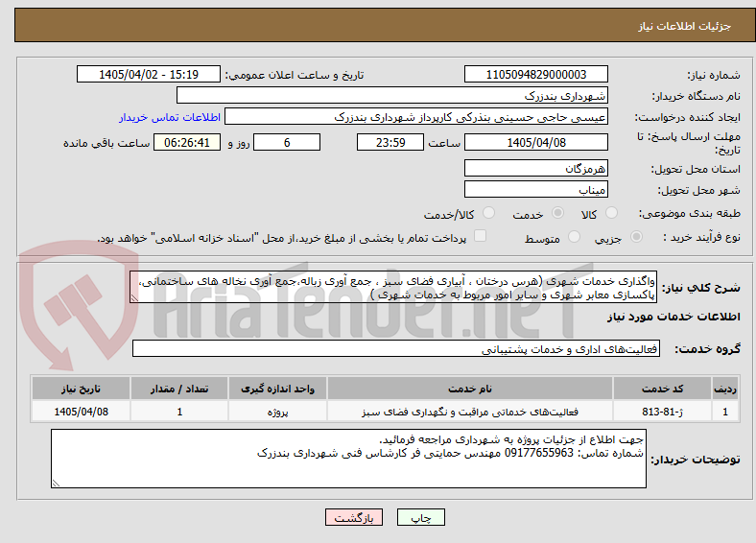Click the تاریخ نیاز column header
The width and height of the screenshot is (756, 543).
click(81, 389)
